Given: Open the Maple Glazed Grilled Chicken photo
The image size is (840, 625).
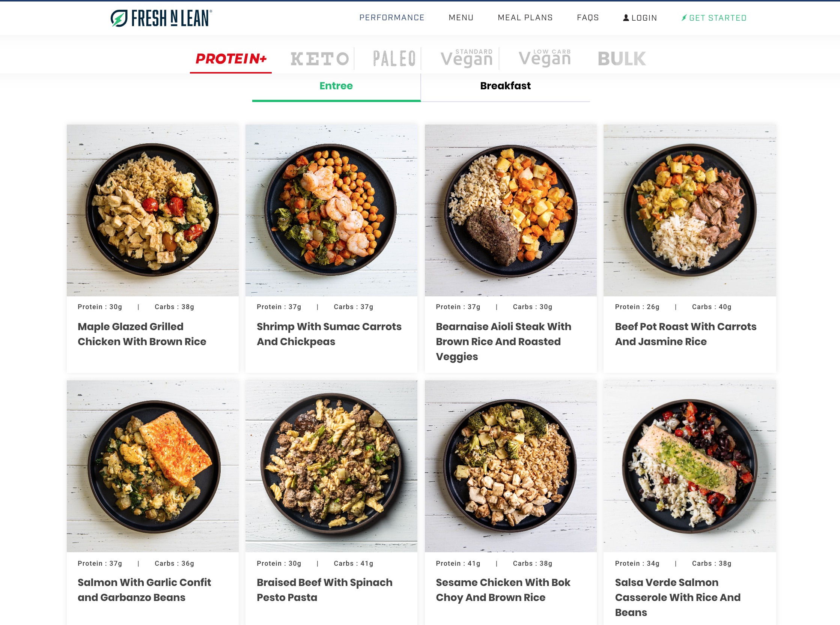Looking at the screenshot, I should coord(152,210).
